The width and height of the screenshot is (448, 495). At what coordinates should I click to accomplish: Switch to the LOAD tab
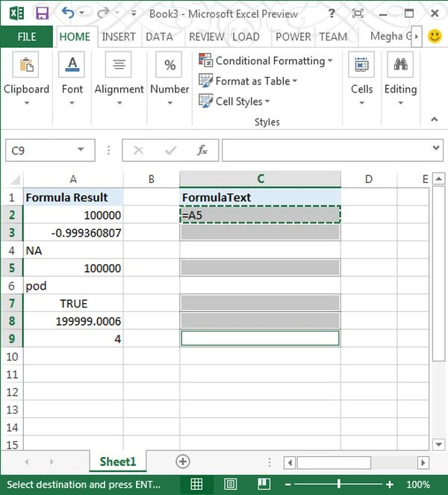pyautogui.click(x=246, y=37)
